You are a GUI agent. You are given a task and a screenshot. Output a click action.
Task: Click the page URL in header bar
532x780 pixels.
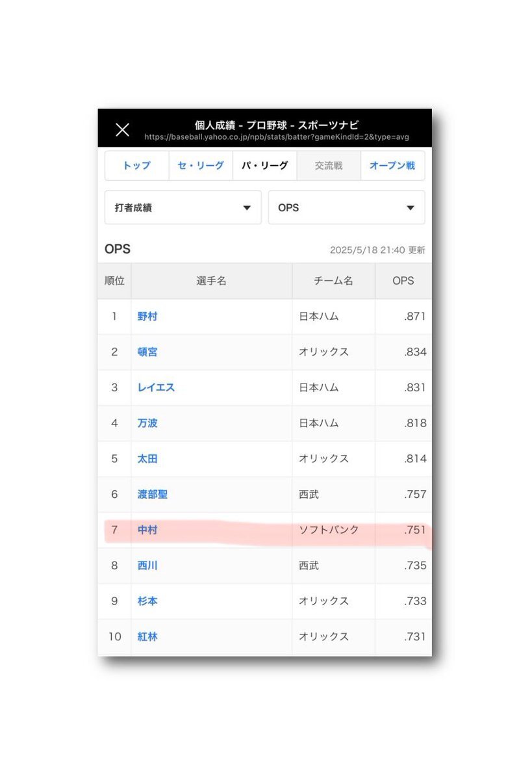coord(277,137)
